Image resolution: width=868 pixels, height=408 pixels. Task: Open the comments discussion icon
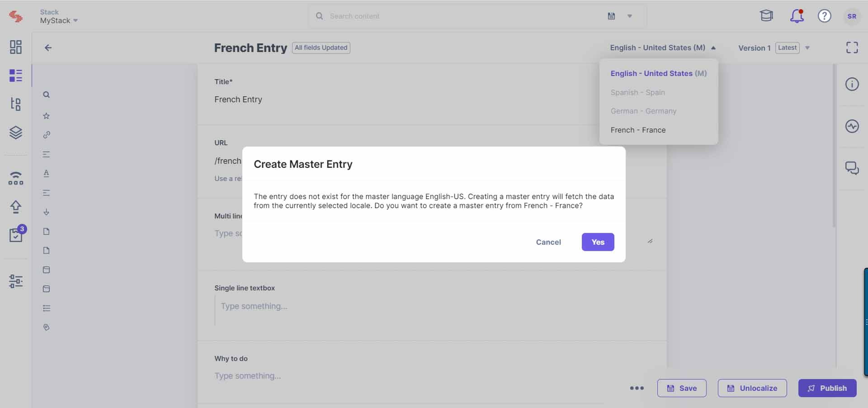click(852, 168)
